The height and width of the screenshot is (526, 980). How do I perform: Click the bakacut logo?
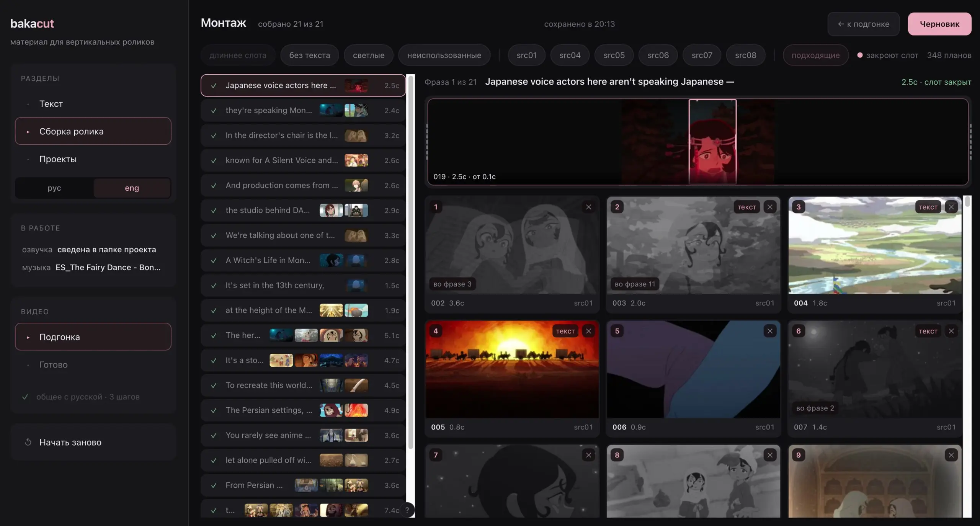pyautogui.click(x=32, y=23)
